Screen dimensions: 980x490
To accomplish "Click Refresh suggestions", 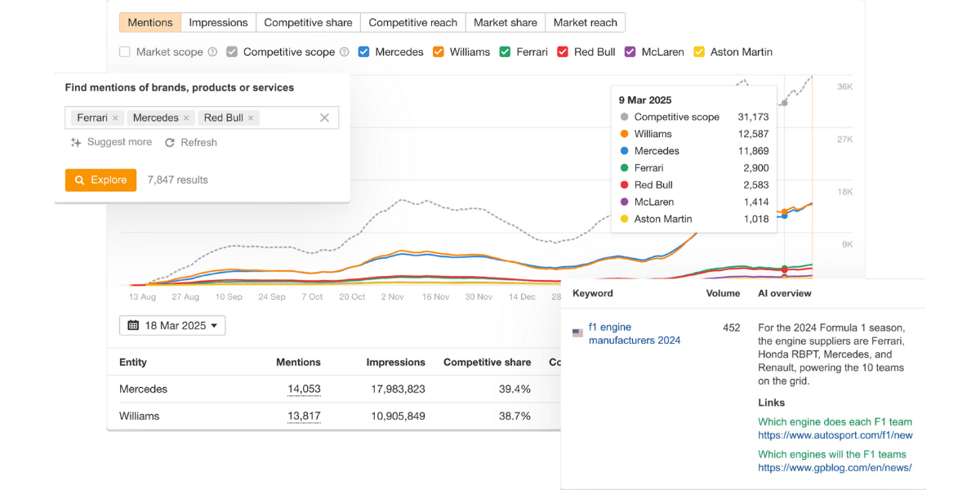I will [190, 142].
